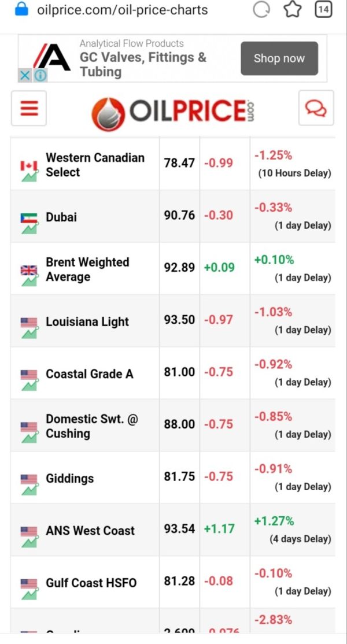Open the red hamburger menu
Screen dimensions: 347x644
pyautogui.click(x=29, y=108)
